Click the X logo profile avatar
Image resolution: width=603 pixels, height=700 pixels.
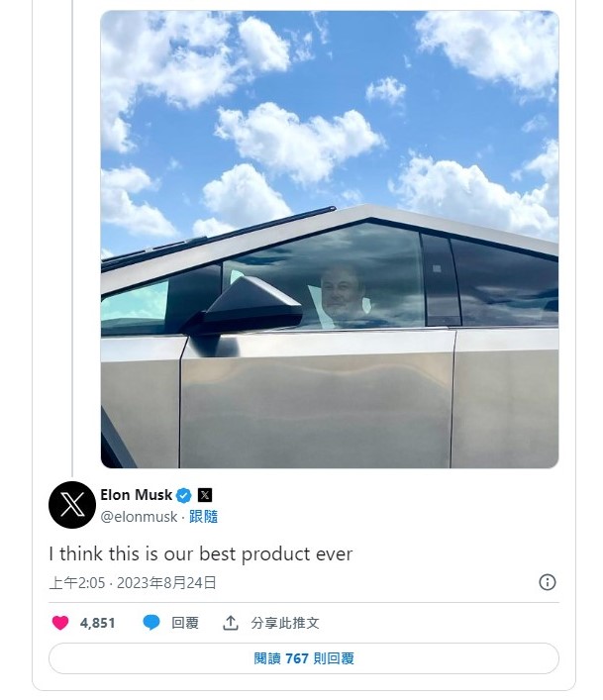(x=72, y=505)
